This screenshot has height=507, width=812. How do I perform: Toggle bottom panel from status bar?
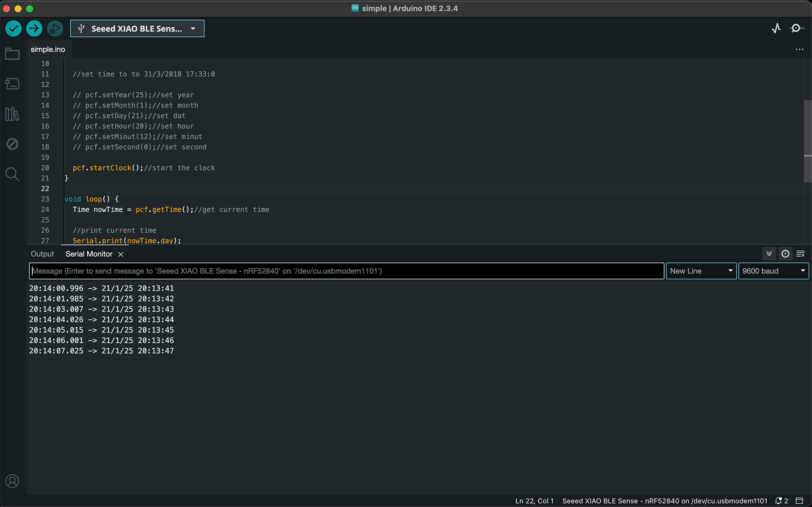point(800,501)
